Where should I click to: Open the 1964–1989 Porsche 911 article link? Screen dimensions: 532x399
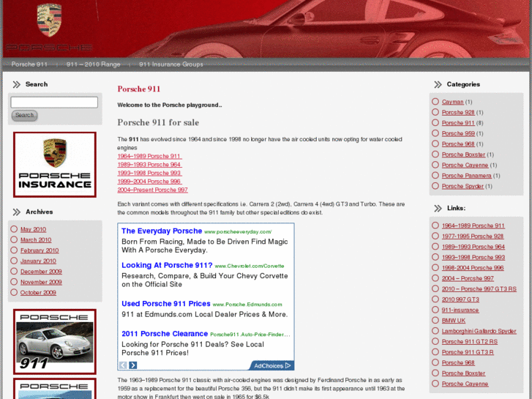click(149, 156)
